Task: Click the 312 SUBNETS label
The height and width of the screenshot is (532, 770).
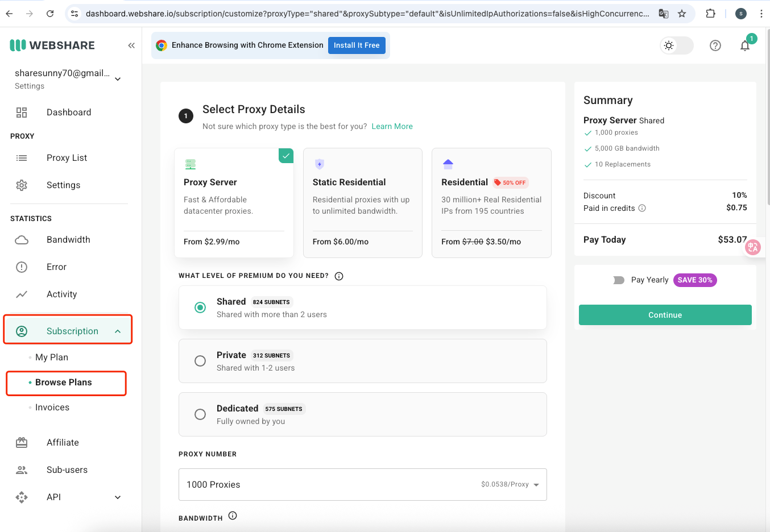Action: [271, 355]
